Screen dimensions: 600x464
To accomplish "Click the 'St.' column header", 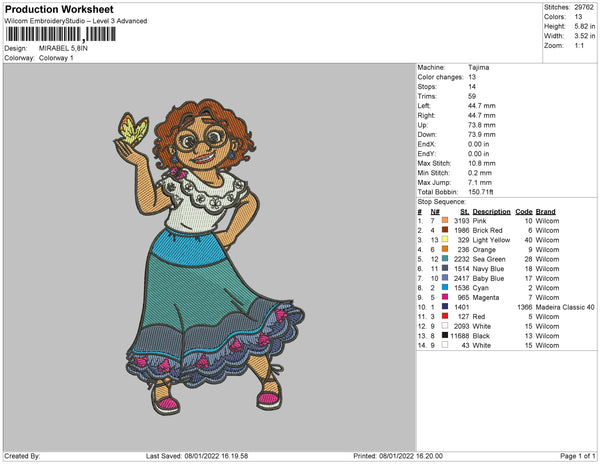I will [465, 211].
